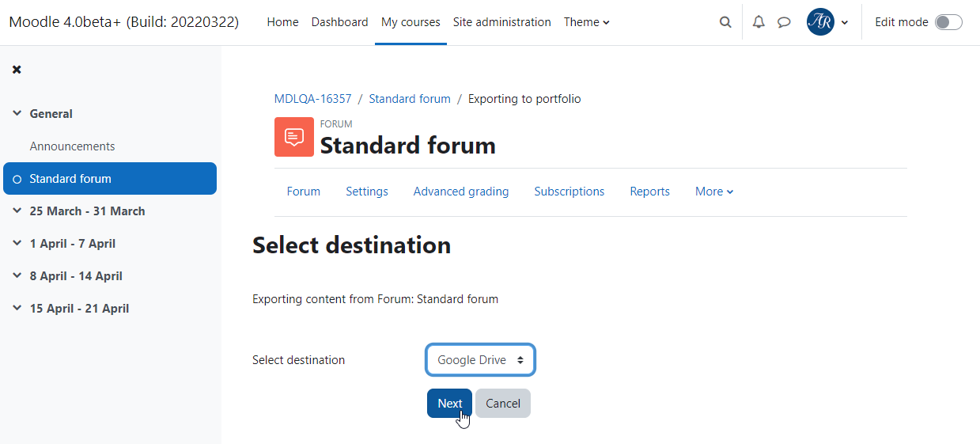Go to Site administration
The height and width of the screenshot is (444, 980).
tap(502, 22)
